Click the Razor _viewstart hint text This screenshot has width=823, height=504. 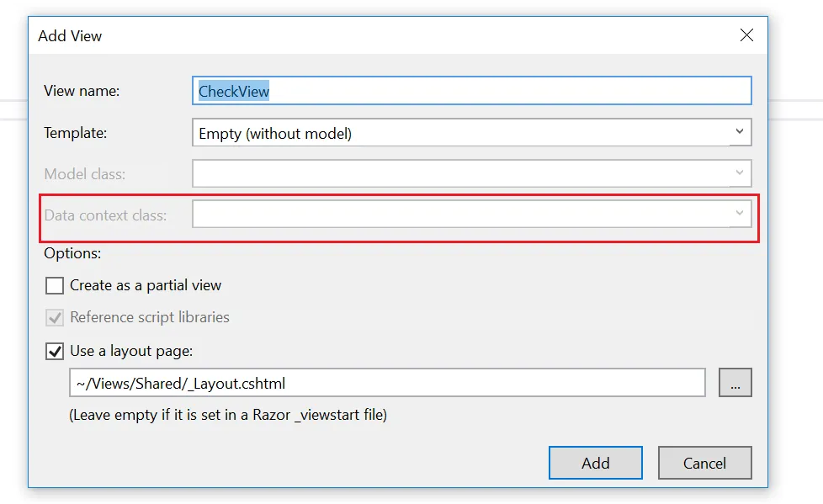(x=228, y=415)
